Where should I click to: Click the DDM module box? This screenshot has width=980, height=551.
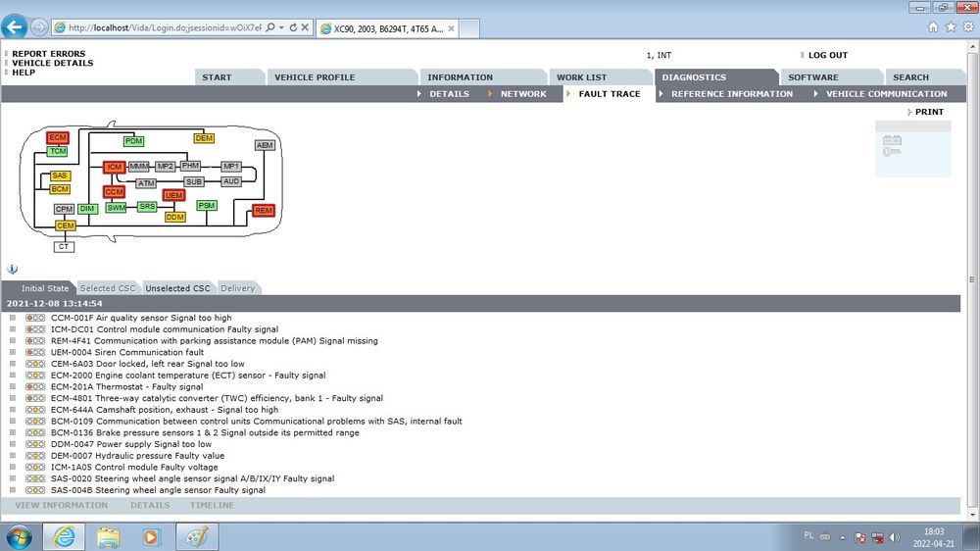(175, 217)
